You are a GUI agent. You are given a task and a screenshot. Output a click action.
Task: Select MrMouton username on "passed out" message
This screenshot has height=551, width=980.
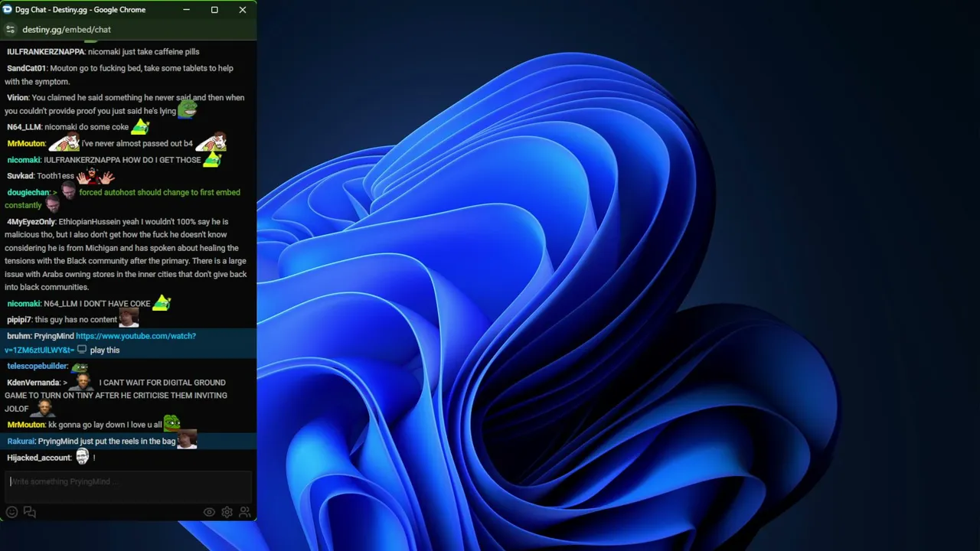(26, 143)
